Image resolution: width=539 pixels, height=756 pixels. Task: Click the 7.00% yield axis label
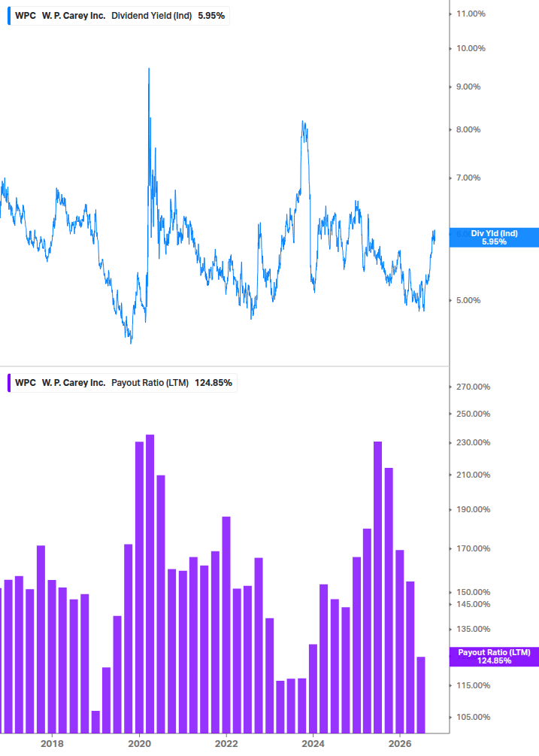tap(468, 178)
